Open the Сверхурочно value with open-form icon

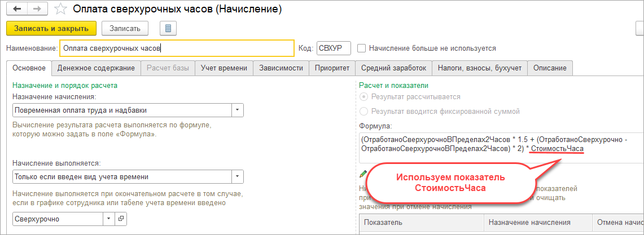[x=121, y=219]
